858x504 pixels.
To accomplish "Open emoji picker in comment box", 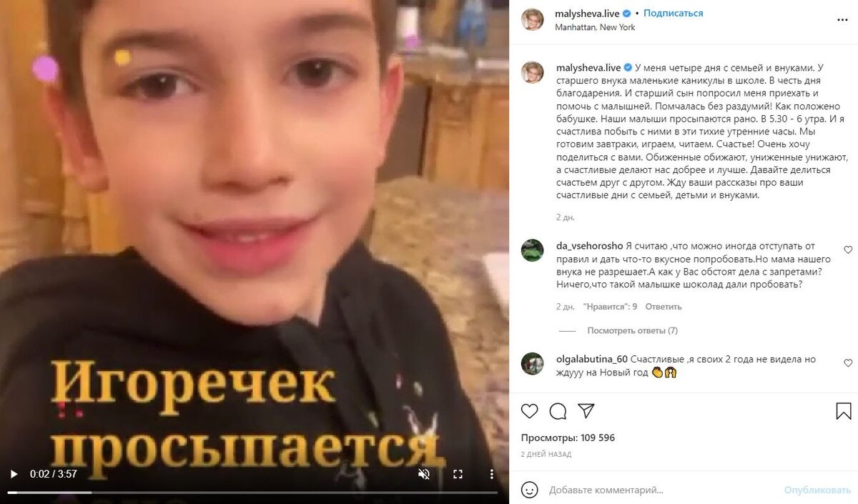I will coord(530,490).
